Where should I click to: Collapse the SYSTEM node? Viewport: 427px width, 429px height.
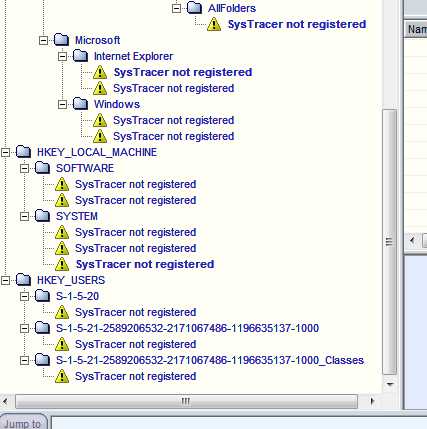[x=24, y=216]
